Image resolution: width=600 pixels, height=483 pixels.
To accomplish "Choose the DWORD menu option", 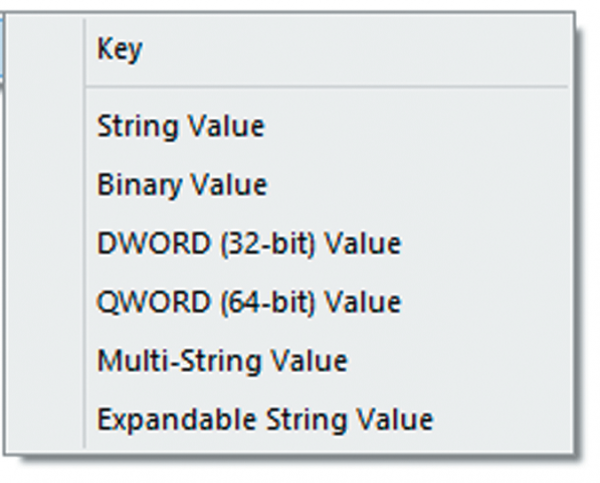I will [x=248, y=243].
